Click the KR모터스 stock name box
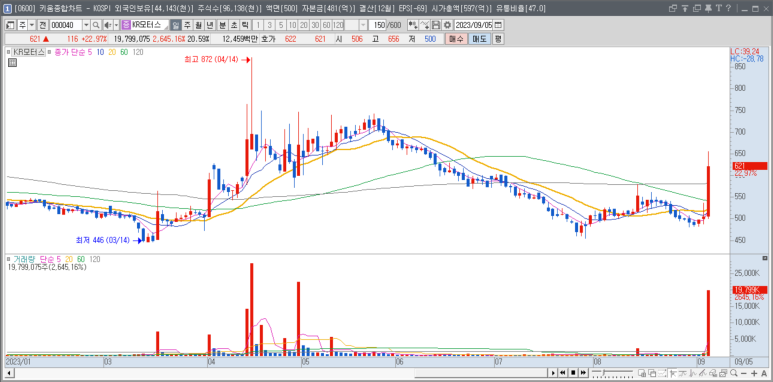The height and width of the screenshot is (382, 773). (x=150, y=25)
